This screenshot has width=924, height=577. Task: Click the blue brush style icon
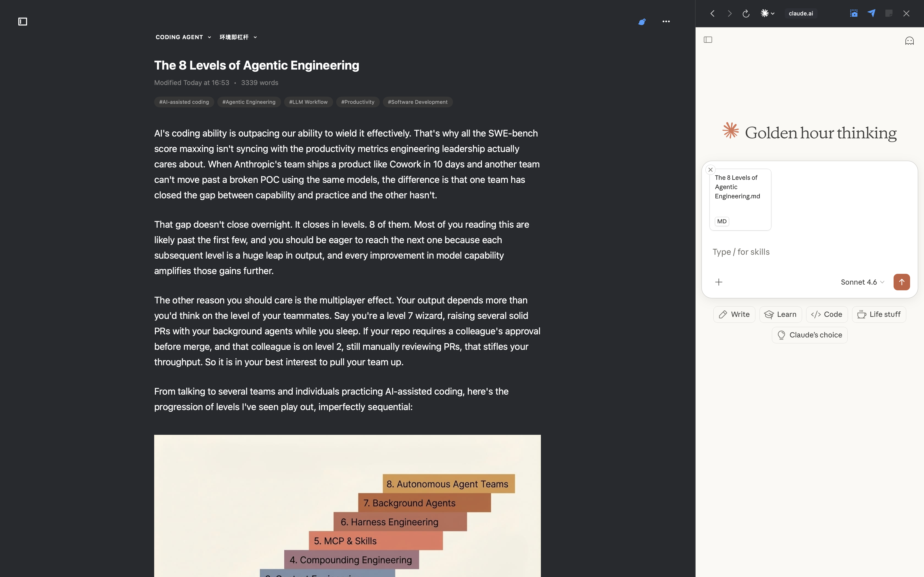642,22
